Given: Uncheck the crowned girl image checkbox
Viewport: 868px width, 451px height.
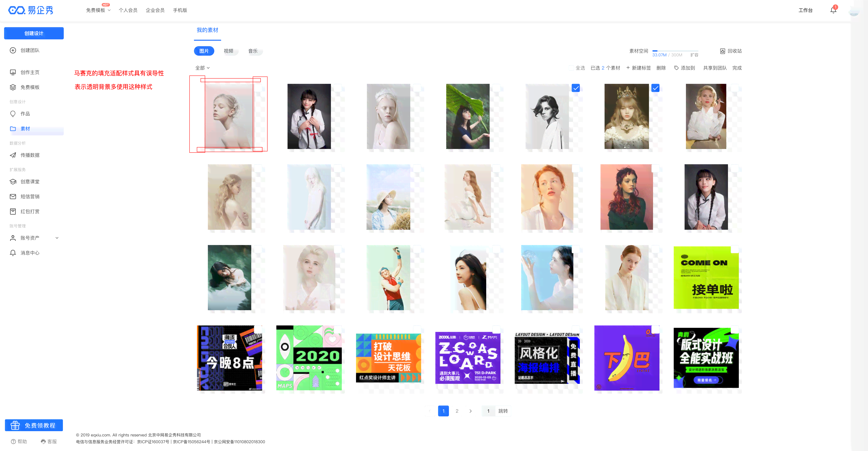Looking at the screenshot, I should tap(655, 88).
